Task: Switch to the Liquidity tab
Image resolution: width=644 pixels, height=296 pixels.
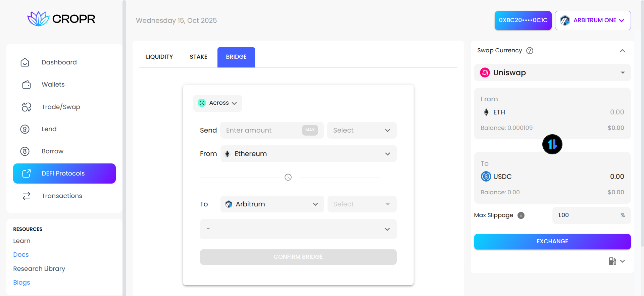Action: [159, 57]
